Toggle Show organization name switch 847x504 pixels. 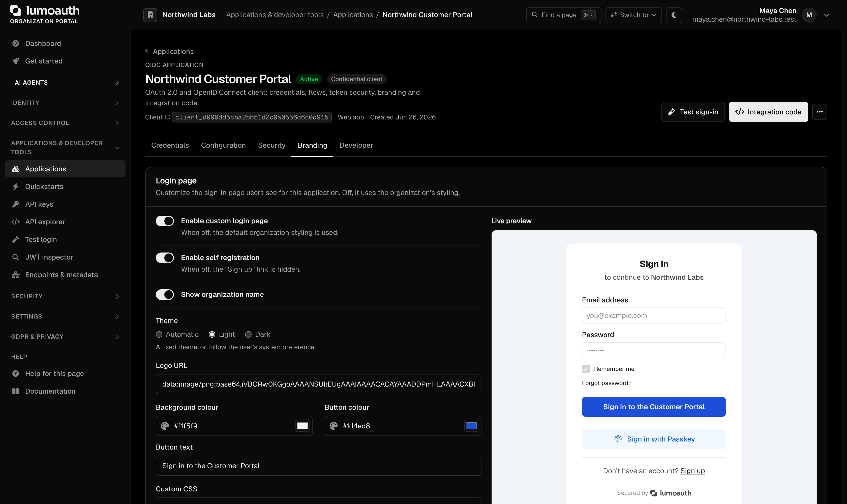[x=165, y=294]
